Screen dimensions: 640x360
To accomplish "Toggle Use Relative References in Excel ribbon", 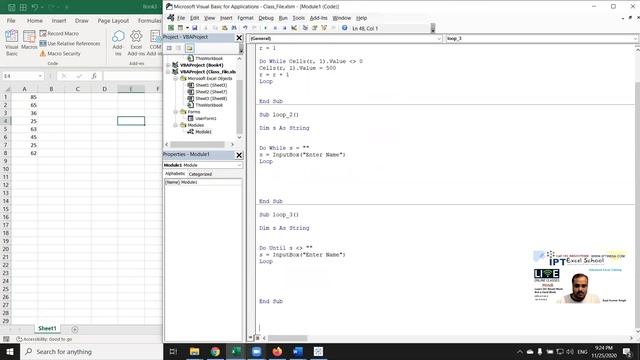I will point(70,43).
